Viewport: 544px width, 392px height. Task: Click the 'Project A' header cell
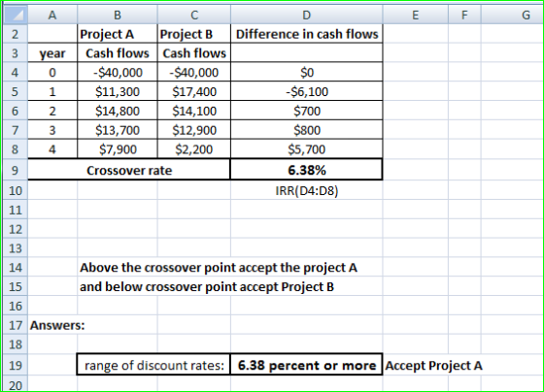pyautogui.click(x=118, y=34)
